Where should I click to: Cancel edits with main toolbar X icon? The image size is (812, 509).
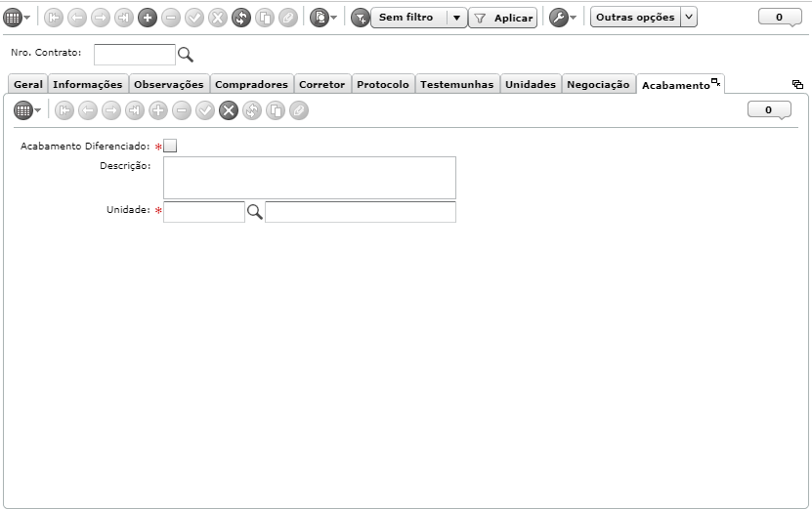click(x=218, y=18)
